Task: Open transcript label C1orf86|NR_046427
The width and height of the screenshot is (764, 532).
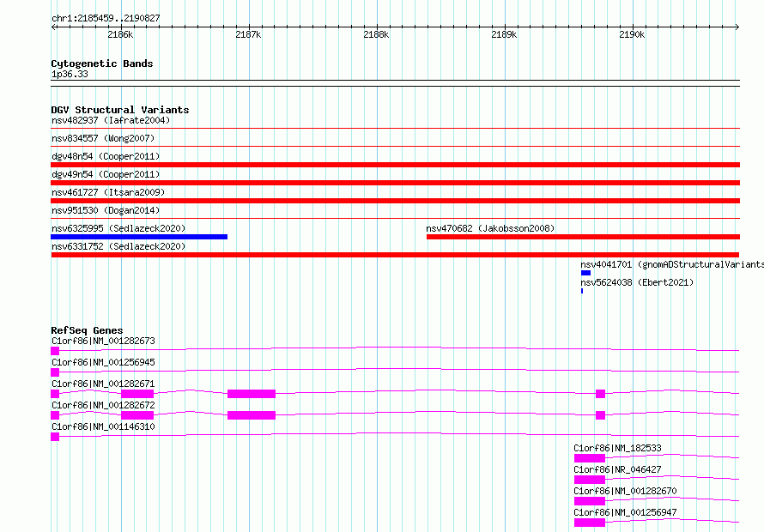Action: click(617, 469)
